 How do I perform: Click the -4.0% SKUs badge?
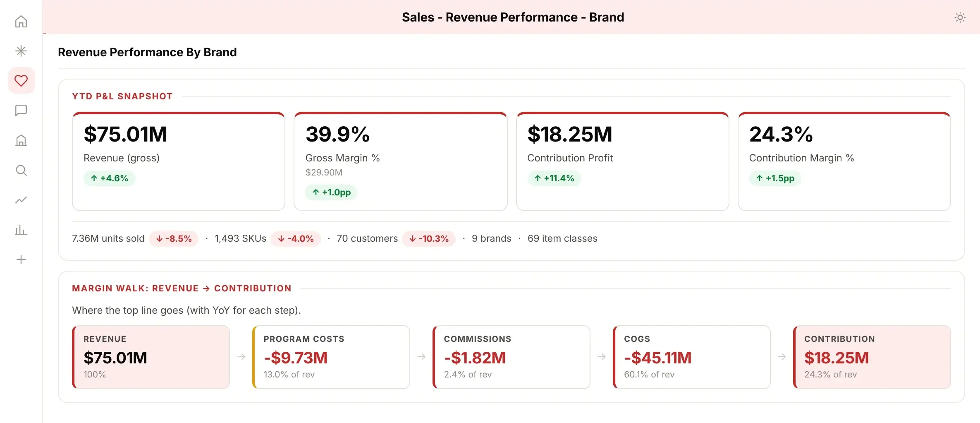[296, 238]
